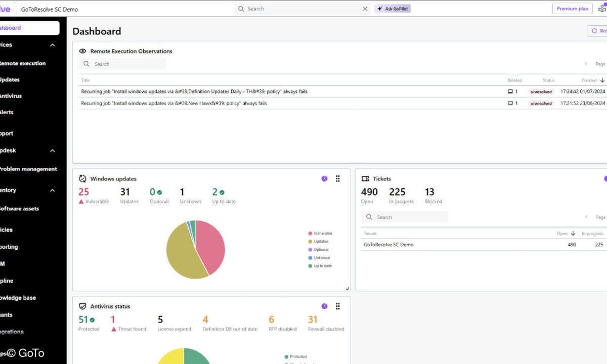Sort tickets by the Open column arrow
The image size is (607, 364).
(x=573, y=234)
